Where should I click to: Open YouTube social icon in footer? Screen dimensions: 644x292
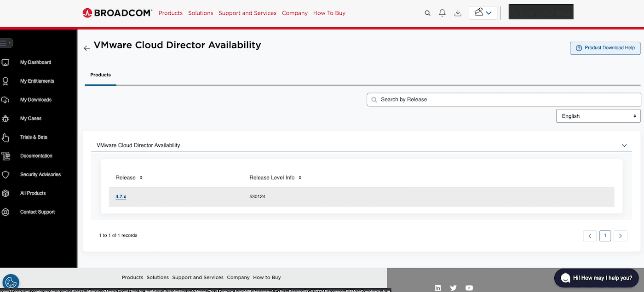[469, 288]
